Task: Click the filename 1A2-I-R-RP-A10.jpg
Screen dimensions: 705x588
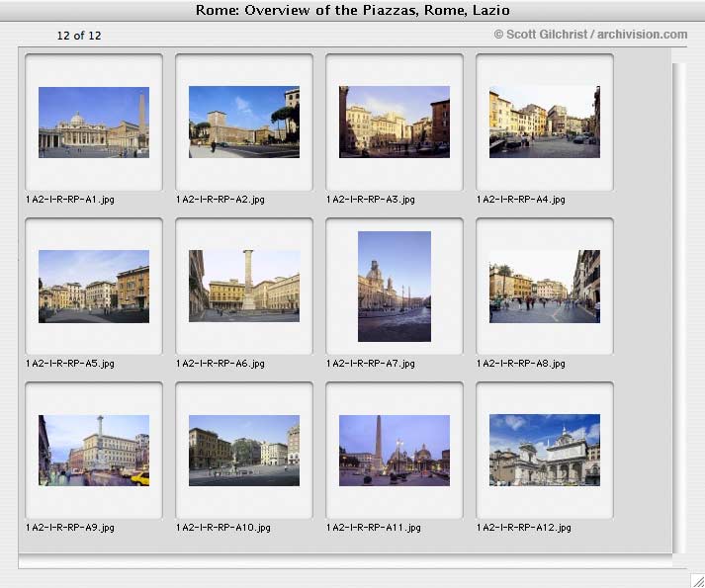Action: pyautogui.click(x=223, y=528)
